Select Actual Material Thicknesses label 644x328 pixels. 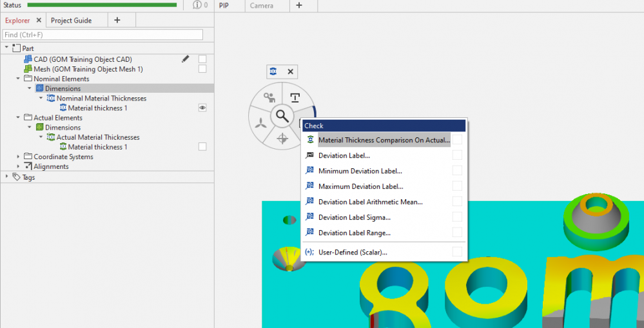(98, 137)
